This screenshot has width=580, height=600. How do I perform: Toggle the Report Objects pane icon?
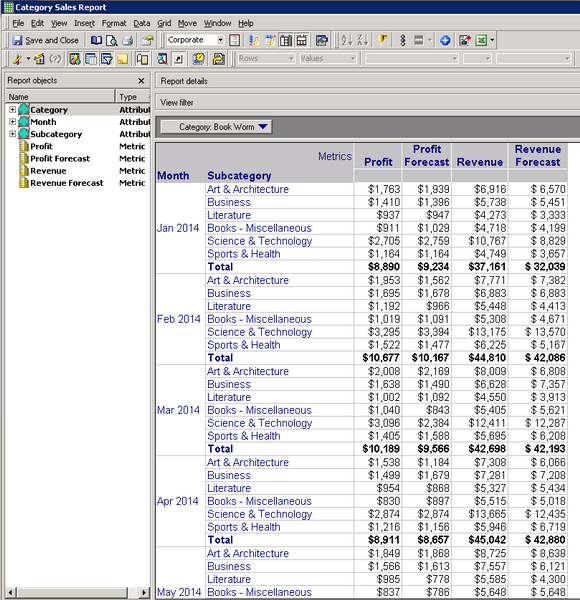pyautogui.click(x=75, y=59)
